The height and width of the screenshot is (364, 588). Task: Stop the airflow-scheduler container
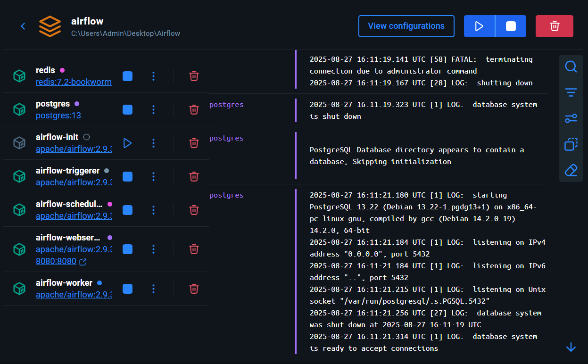coord(127,210)
